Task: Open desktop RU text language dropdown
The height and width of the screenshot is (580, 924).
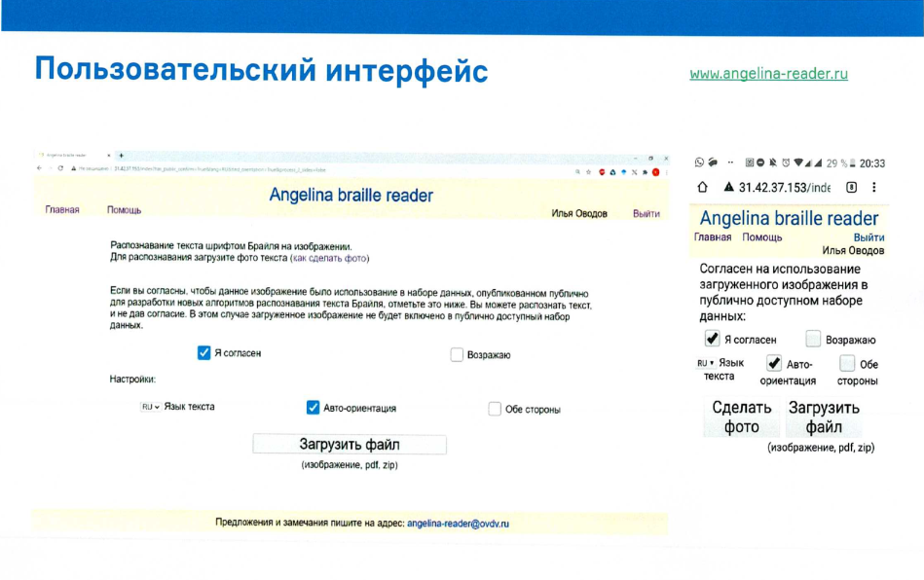Action: [x=150, y=407]
